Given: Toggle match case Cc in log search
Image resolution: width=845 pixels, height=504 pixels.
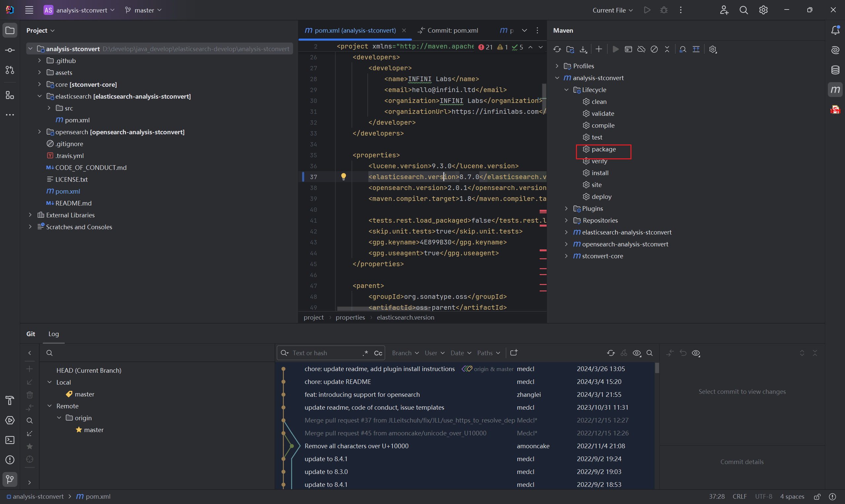Looking at the screenshot, I should click(378, 353).
